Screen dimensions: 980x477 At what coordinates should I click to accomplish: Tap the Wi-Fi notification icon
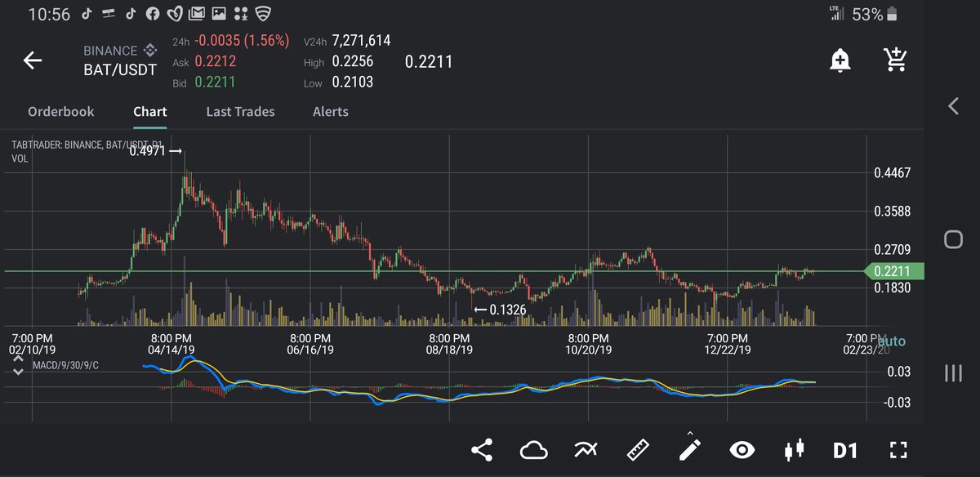262,15
